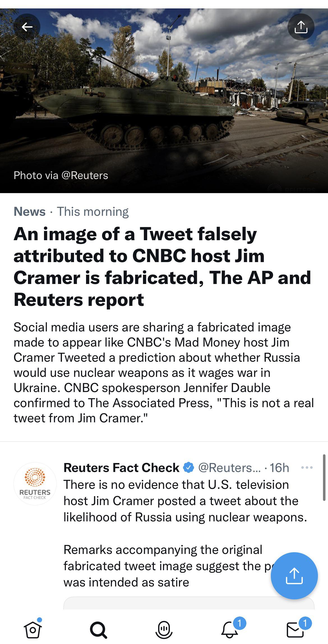Image resolution: width=328 pixels, height=644 pixels.
Task: Open the Spaces microphone tab
Action: point(164,630)
